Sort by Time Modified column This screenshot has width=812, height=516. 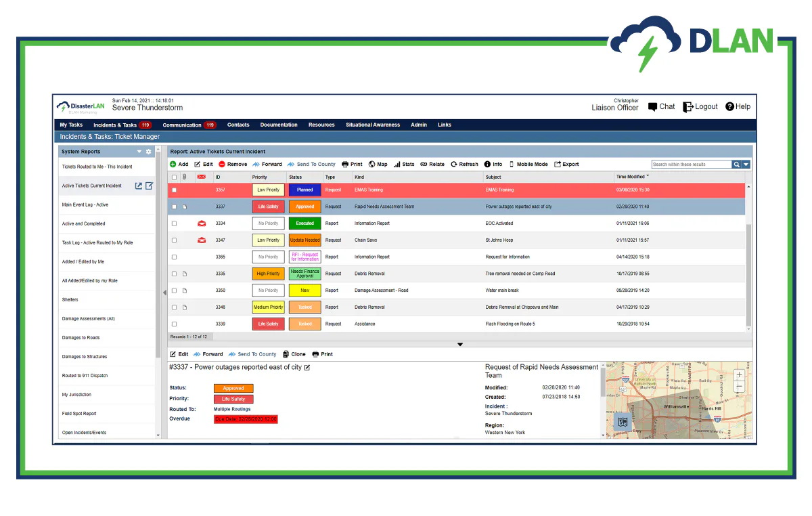(x=632, y=177)
